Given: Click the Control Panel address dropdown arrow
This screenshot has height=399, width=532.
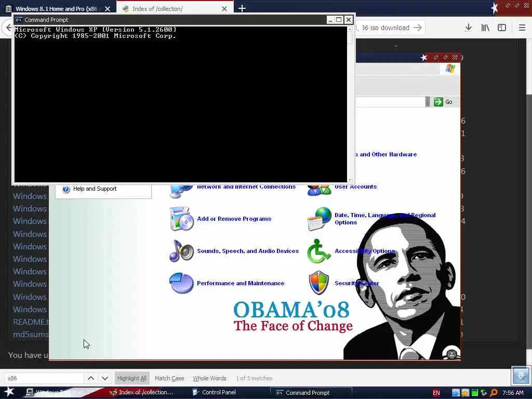Looking at the screenshot, I should point(428,102).
